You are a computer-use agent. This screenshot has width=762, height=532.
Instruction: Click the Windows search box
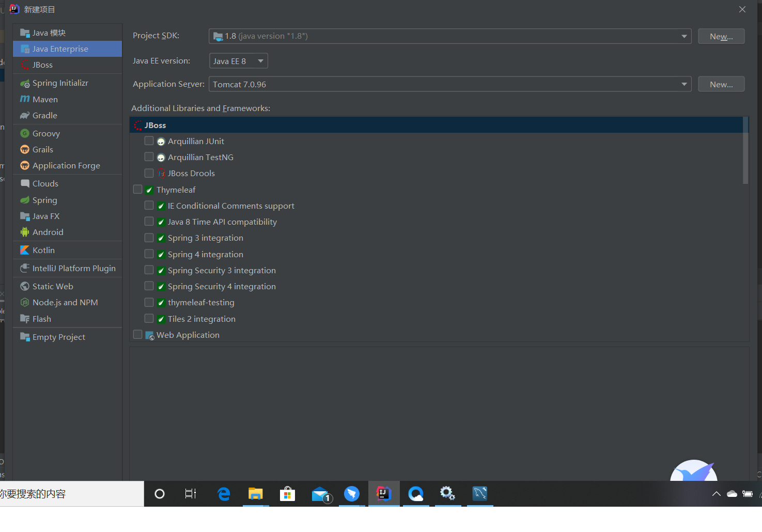(72, 494)
